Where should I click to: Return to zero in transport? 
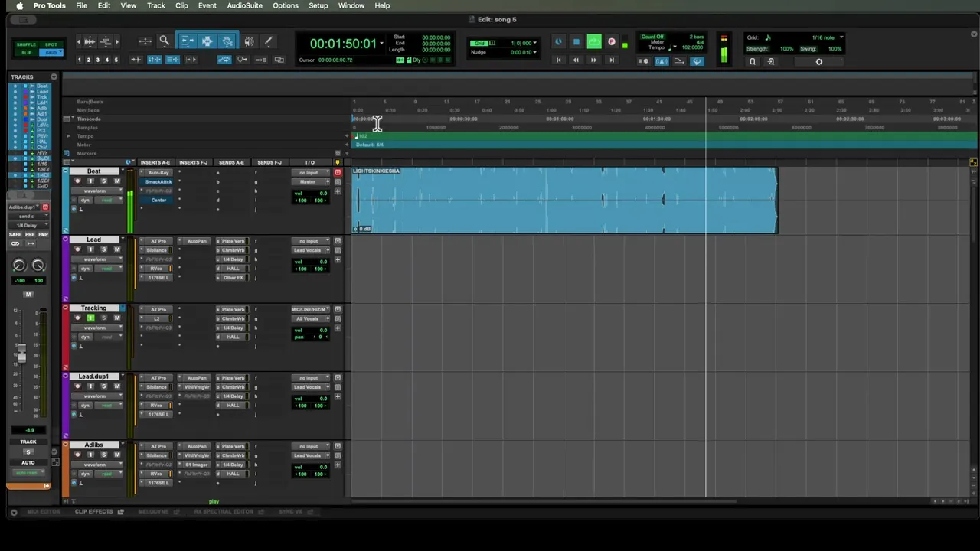point(558,60)
